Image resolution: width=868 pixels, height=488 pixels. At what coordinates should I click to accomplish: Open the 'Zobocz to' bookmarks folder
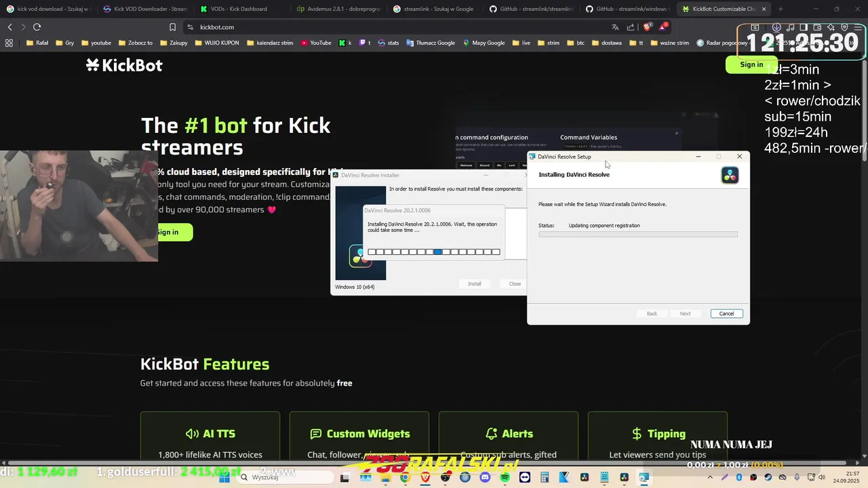point(134,43)
